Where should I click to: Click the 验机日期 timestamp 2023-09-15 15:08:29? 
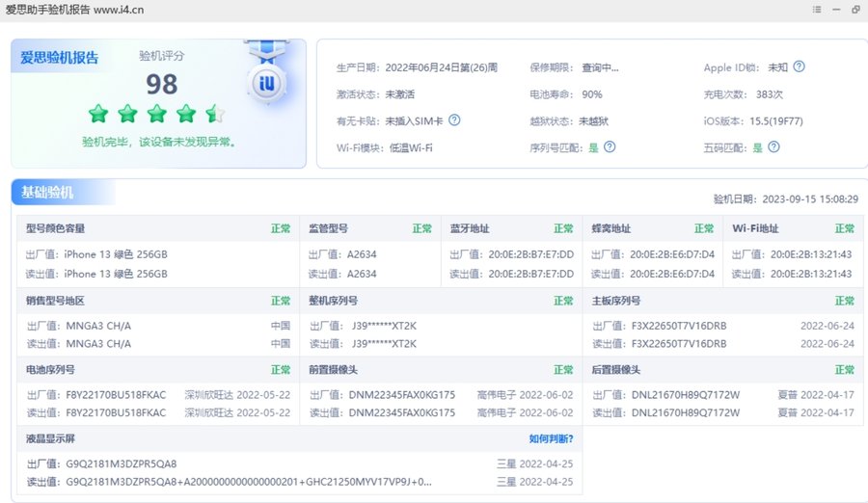[x=810, y=199]
